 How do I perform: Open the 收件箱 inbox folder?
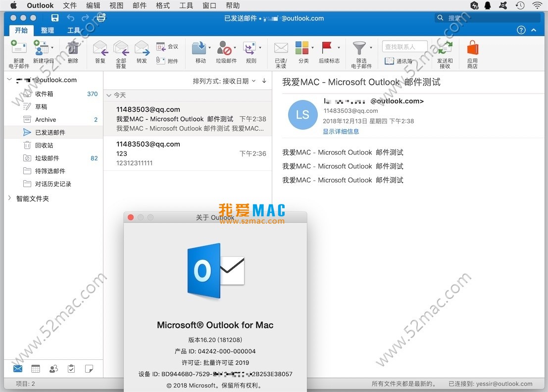tap(54, 94)
